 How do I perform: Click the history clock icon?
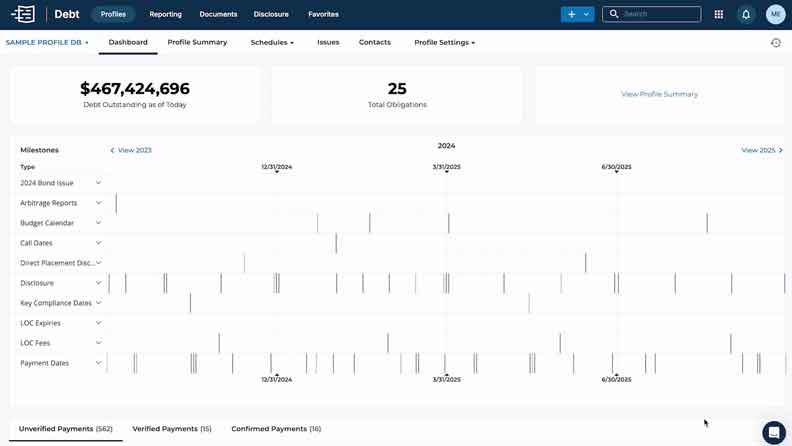776,43
